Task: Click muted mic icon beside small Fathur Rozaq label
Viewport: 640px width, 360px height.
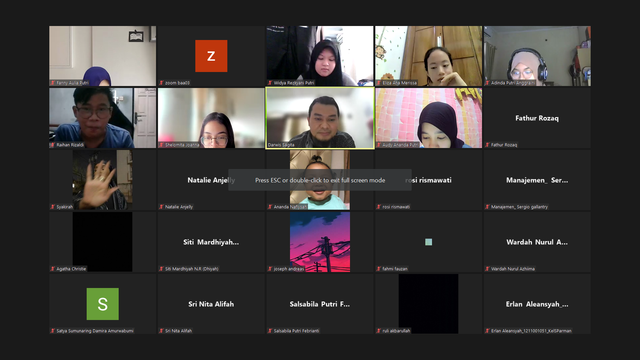Action: (487, 145)
